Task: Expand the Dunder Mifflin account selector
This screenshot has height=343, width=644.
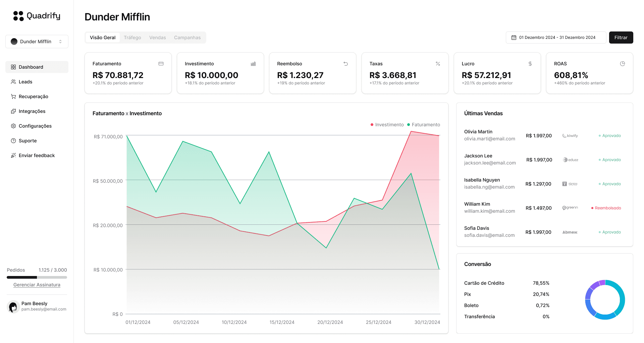Action: (37, 42)
